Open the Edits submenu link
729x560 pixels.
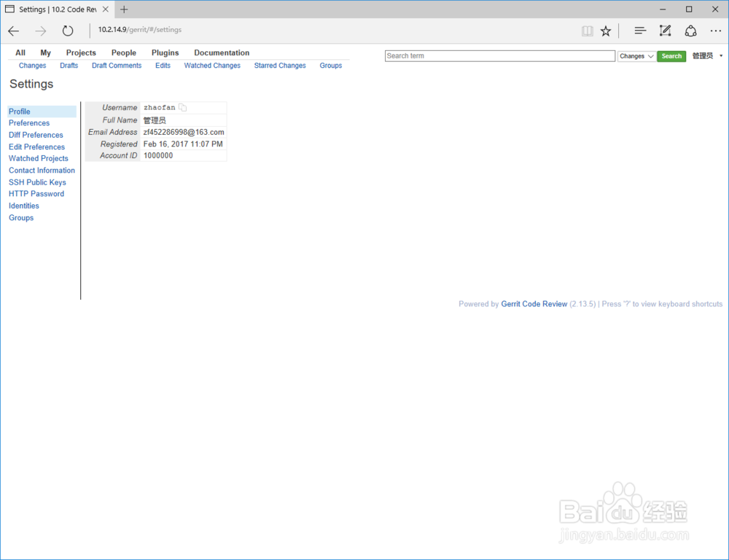point(163,66)
